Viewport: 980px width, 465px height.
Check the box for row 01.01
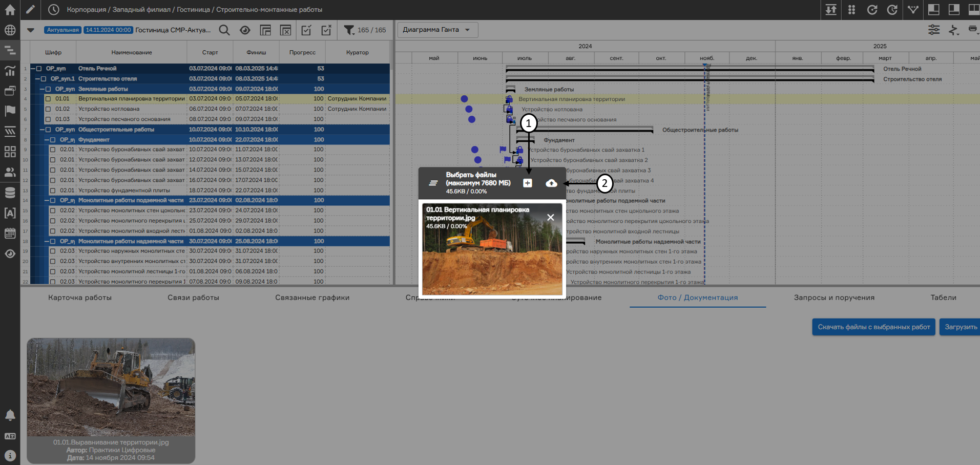48,99
